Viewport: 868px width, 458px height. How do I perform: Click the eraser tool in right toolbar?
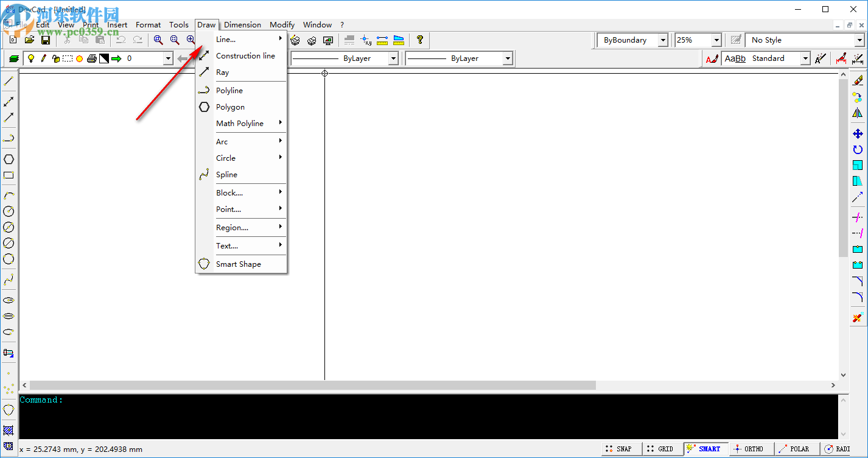pos(858,81)
